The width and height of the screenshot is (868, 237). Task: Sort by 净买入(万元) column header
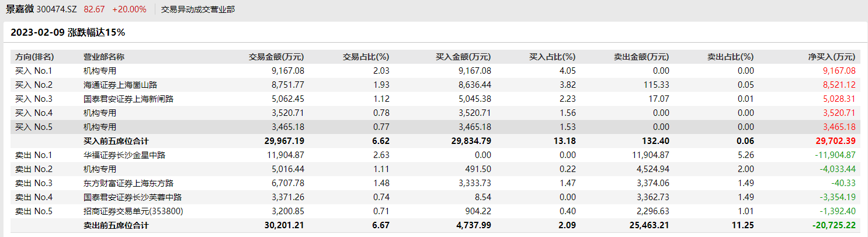click(x=831, y=57)
